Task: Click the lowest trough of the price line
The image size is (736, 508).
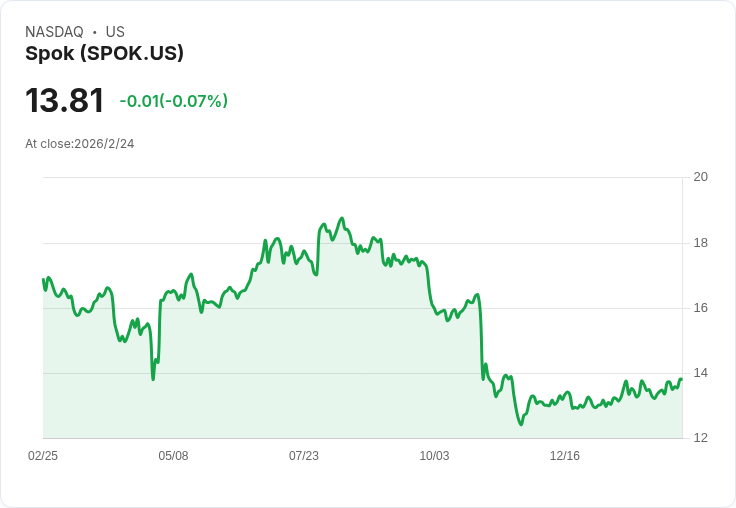Action: [521, 424]
